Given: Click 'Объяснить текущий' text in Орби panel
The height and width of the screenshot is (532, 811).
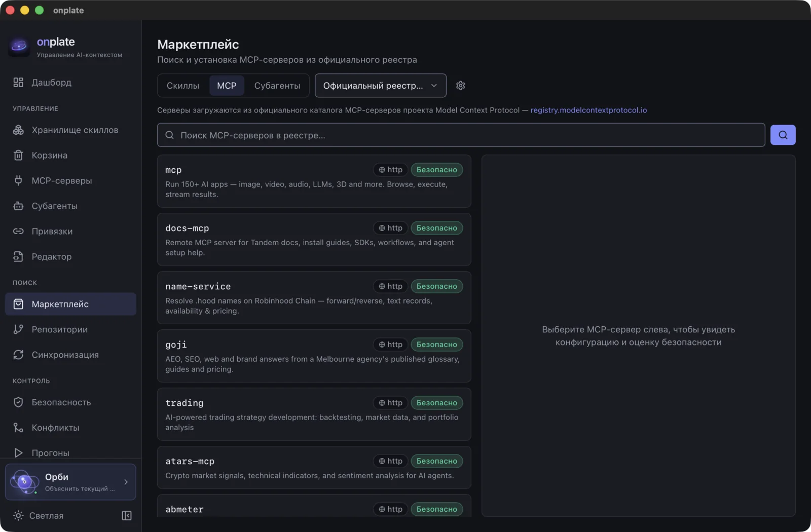Looking at the screenshot, I should click(x=80, y=489).
